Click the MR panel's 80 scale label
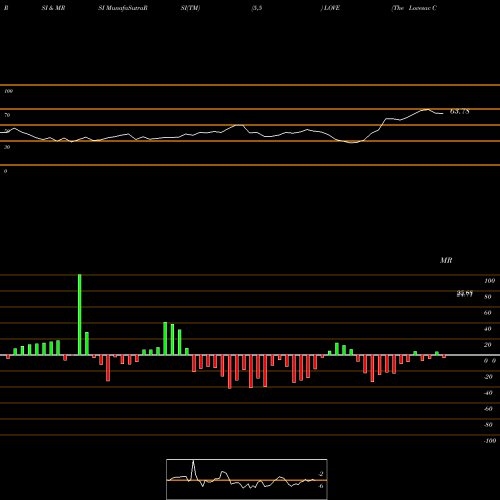This screenshot has width=500, height=500. coord(488,297)
